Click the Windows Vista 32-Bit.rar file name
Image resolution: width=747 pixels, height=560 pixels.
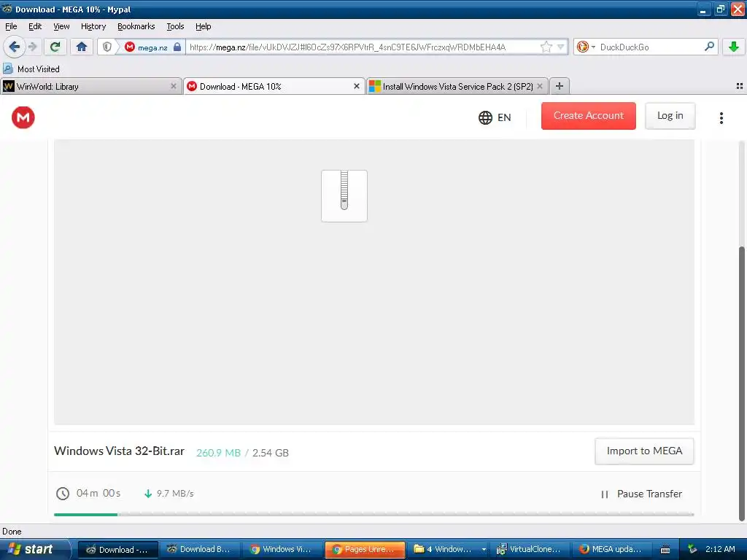coord(119,451)
